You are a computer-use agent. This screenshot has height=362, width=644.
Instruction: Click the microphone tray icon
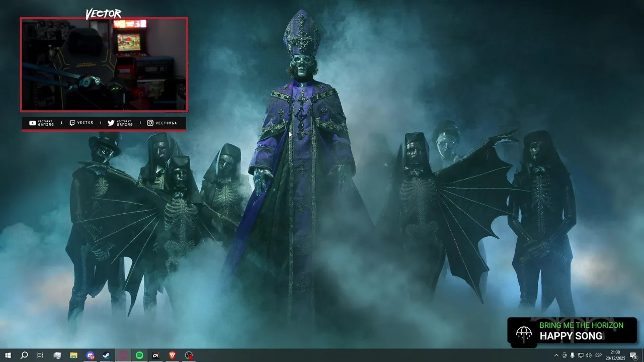click(573, 355)
